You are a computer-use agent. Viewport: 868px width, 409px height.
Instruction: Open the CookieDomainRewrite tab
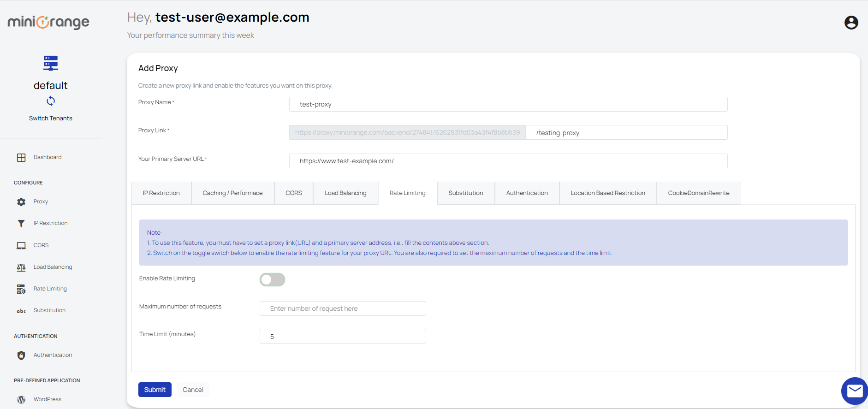tap(699, 193)
